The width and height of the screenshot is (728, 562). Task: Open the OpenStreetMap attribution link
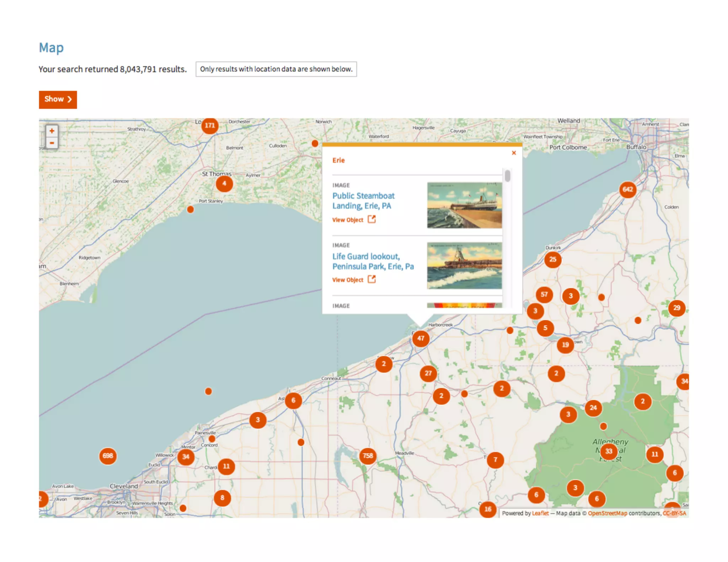607,513
